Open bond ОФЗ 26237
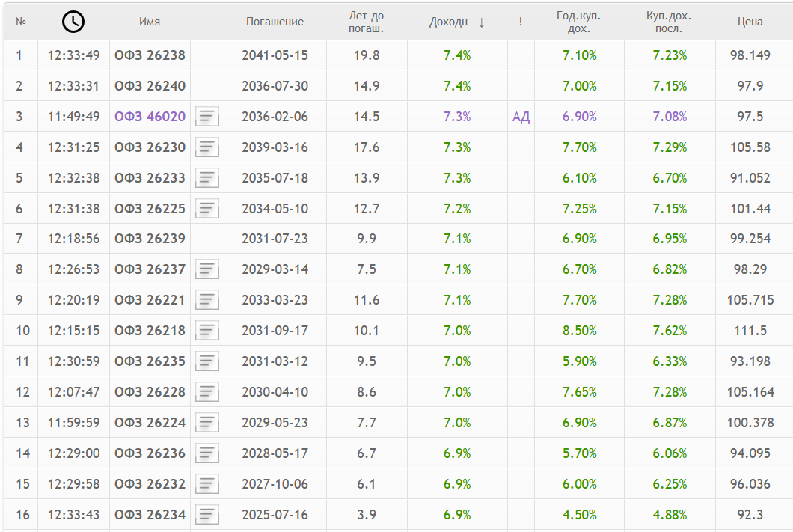 (150, 269)
